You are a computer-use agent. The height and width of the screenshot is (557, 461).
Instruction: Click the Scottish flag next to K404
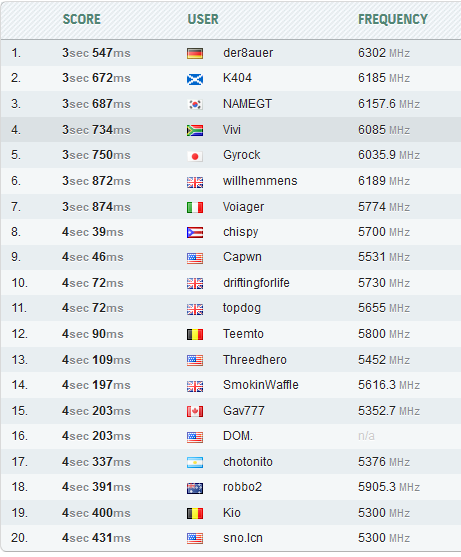click(x=195, y=79)
